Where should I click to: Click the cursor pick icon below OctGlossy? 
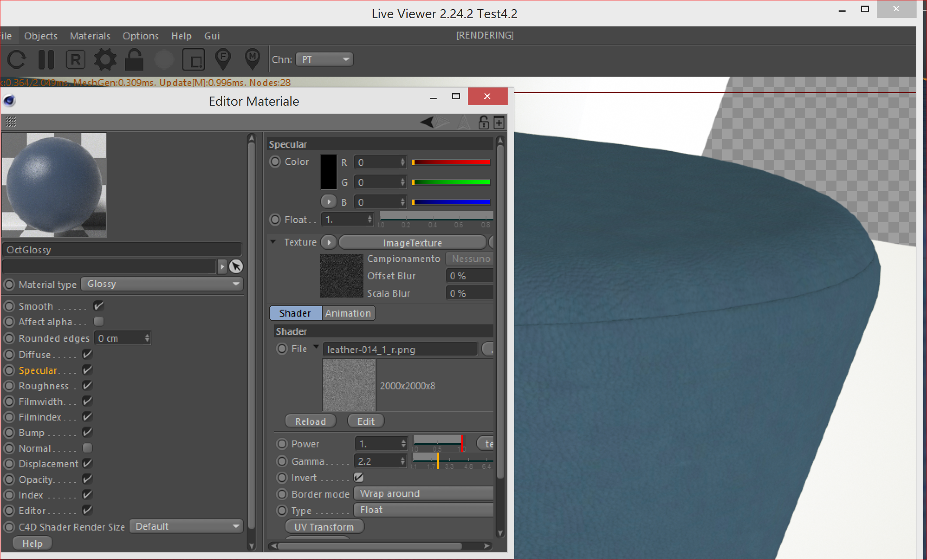[236, 266]
